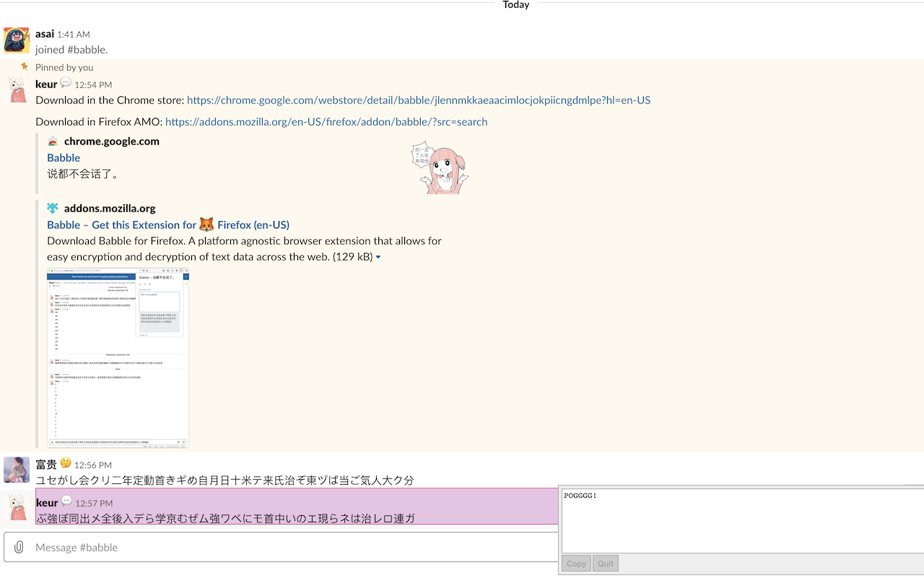
Task: Click keur's speech-bubble status emoji
Action: tap(65, 83)
